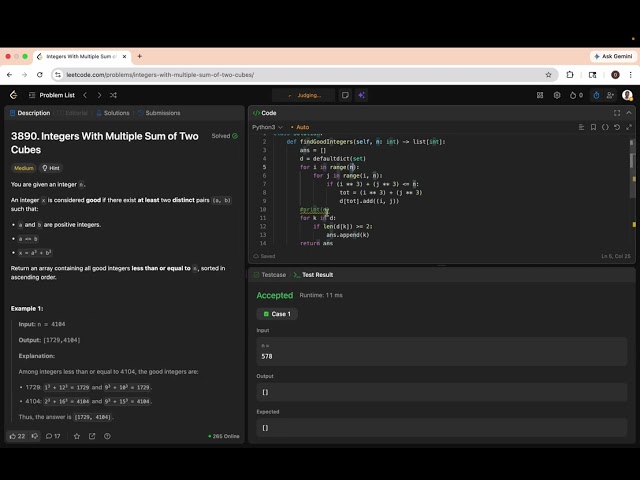The width and height of the screenshot is (640, 480).
Task: Open the 17 comments
Action: [53, 436]
